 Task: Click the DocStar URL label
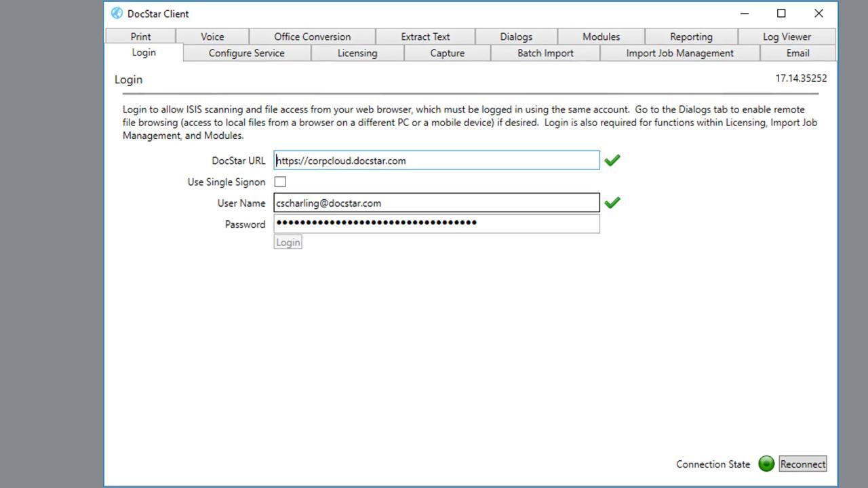[239, 161]
